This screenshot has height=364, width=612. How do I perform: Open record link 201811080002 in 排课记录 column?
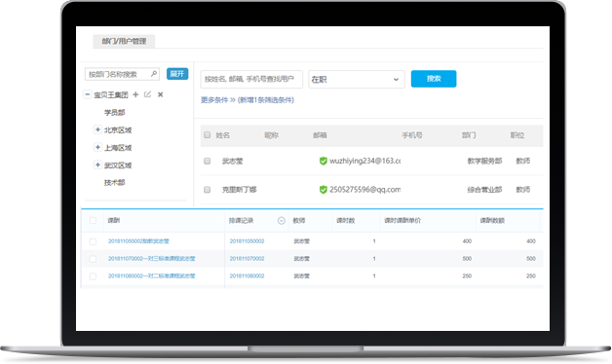click(248, 276)
